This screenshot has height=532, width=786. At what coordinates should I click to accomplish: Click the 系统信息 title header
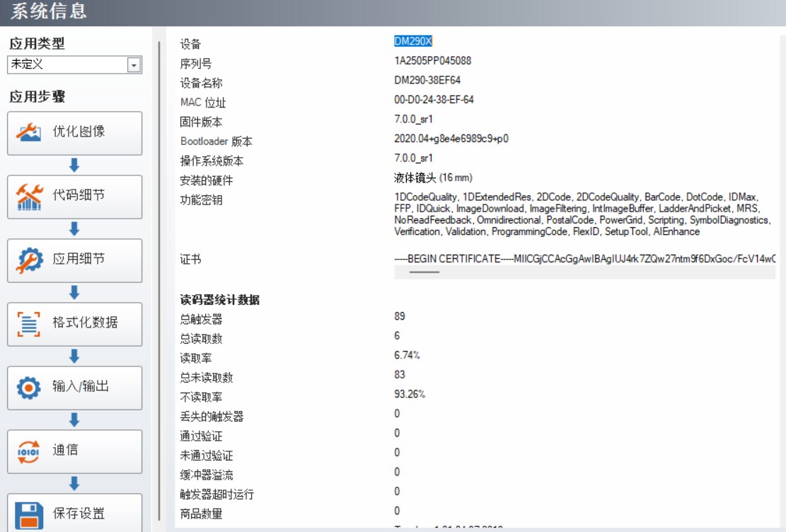pos(49,12)
